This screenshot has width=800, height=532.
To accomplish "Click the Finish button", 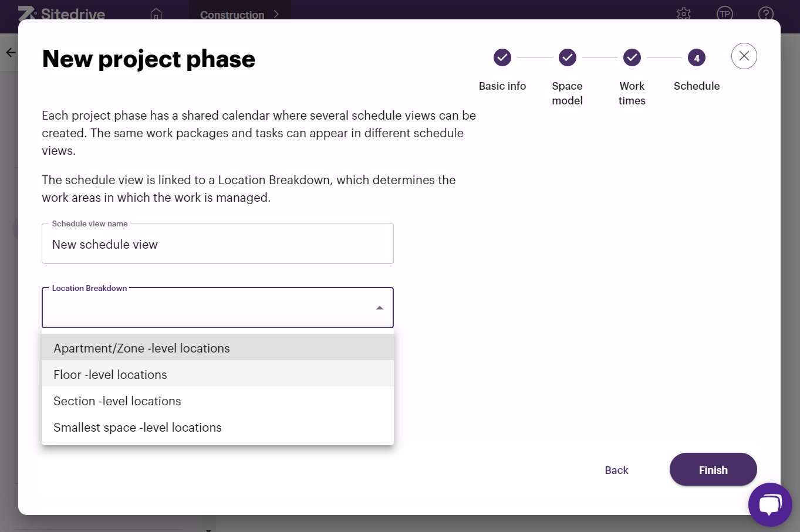I will click(x=713, y=469).
